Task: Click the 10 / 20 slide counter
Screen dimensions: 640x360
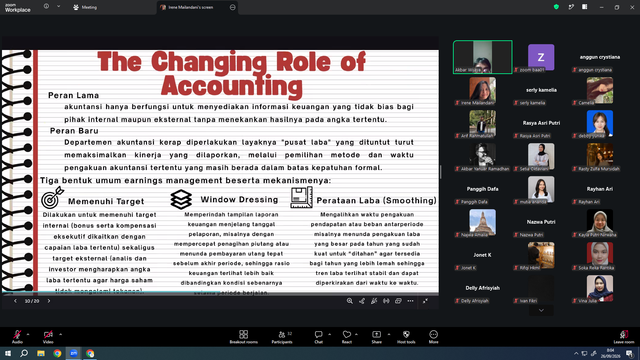Action: tap(32, 301)
